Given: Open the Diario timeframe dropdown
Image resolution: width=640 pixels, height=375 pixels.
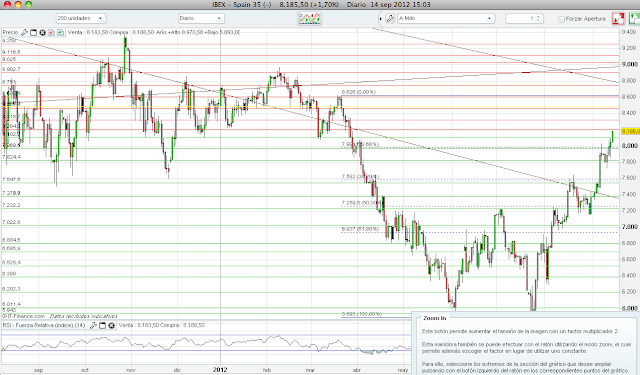Looking at the screenshot, I should (x=201, y=18).
